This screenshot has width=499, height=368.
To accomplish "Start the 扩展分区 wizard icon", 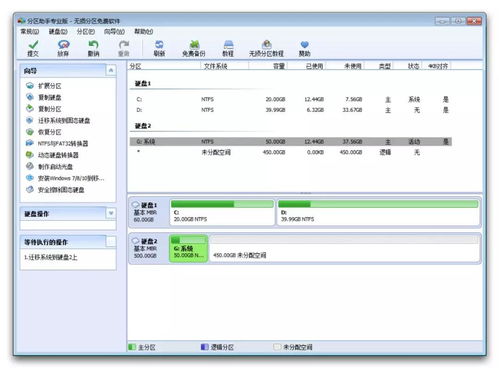I will click(x=30, y=86).
